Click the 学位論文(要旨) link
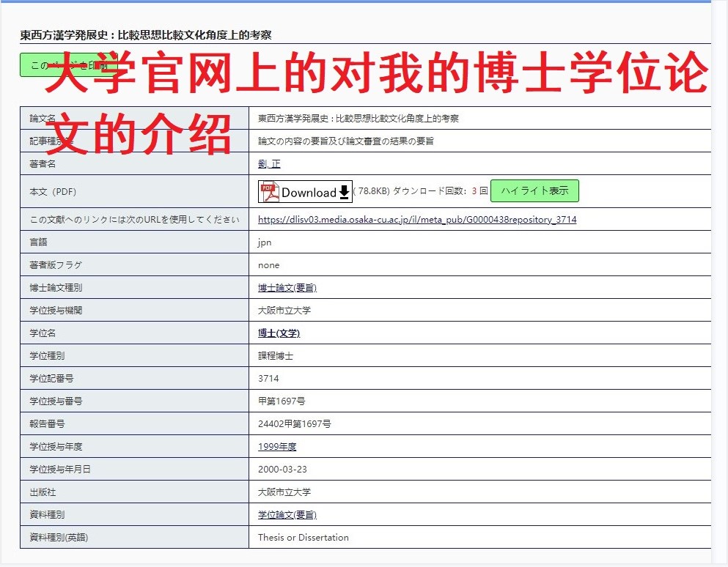Viewport: 728px width, 567px height. click(287, 515)
